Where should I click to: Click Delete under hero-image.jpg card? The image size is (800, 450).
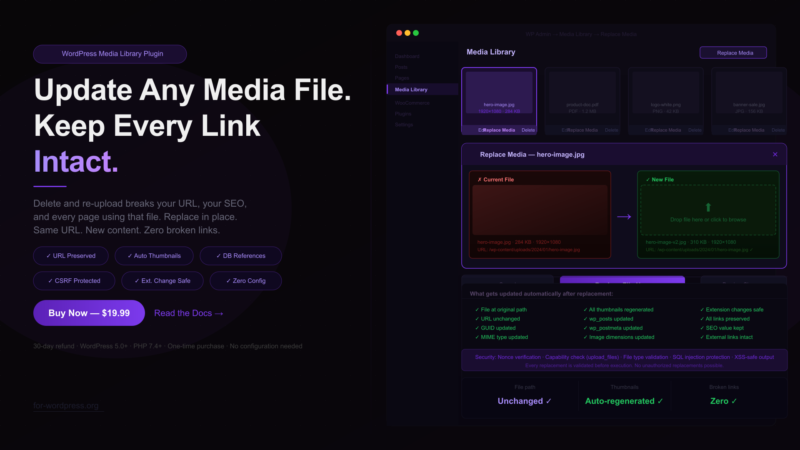tap(528, 130)
